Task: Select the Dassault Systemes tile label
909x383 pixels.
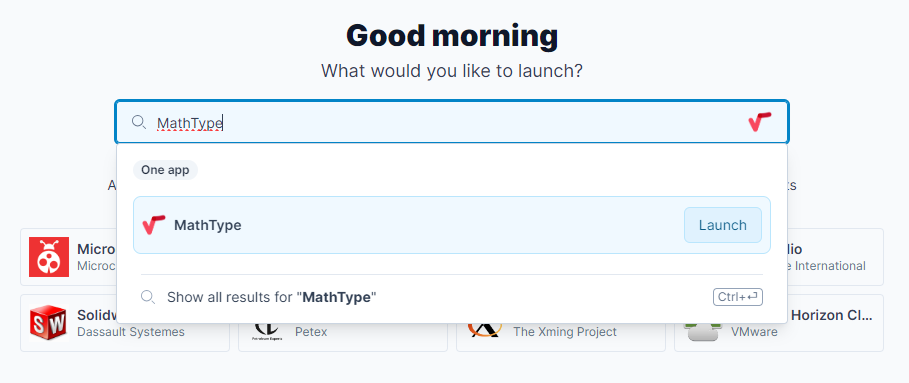Action: [130, 332]
